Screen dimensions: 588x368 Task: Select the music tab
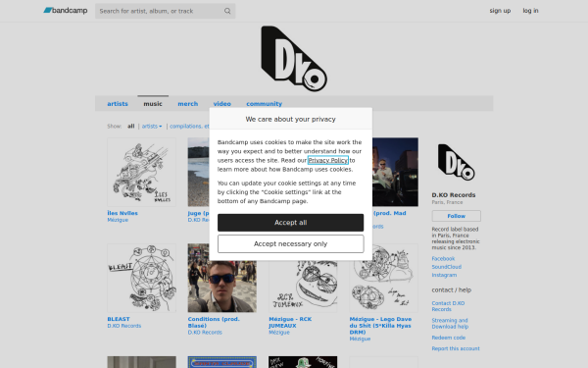[153, 104]
